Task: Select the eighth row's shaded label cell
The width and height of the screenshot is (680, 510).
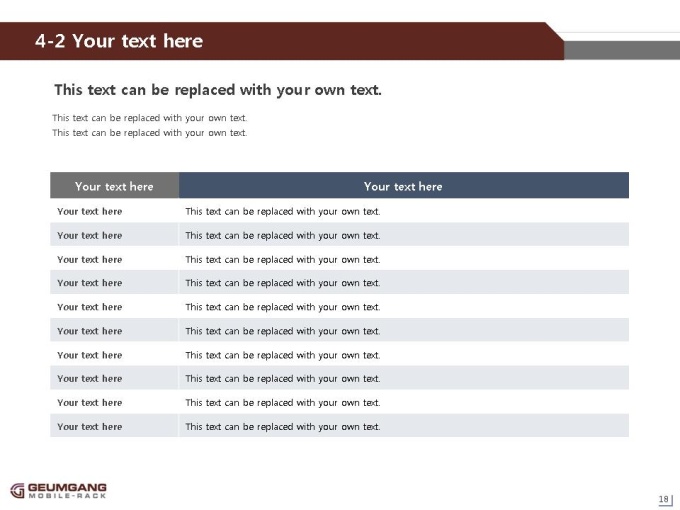Action: (x=114, y=378)
